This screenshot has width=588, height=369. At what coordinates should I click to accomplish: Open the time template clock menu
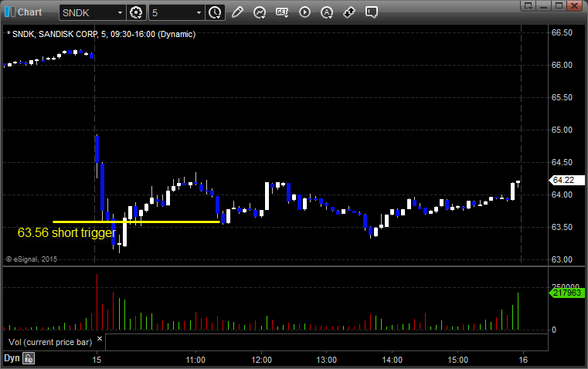(x=216, y=12)
